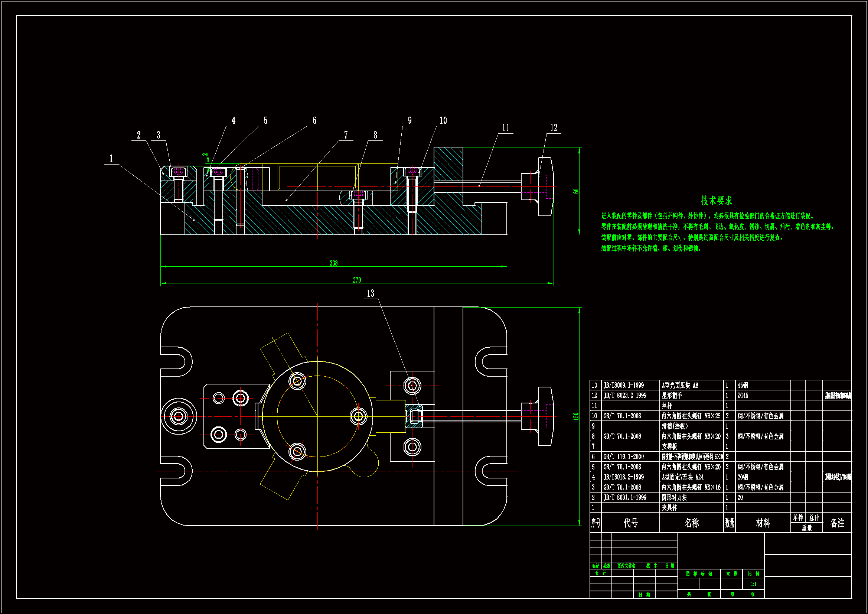Select the 星形把手 table cell
Image resolution: width=868 pixels, height=614 pixels.
(672, 395)
